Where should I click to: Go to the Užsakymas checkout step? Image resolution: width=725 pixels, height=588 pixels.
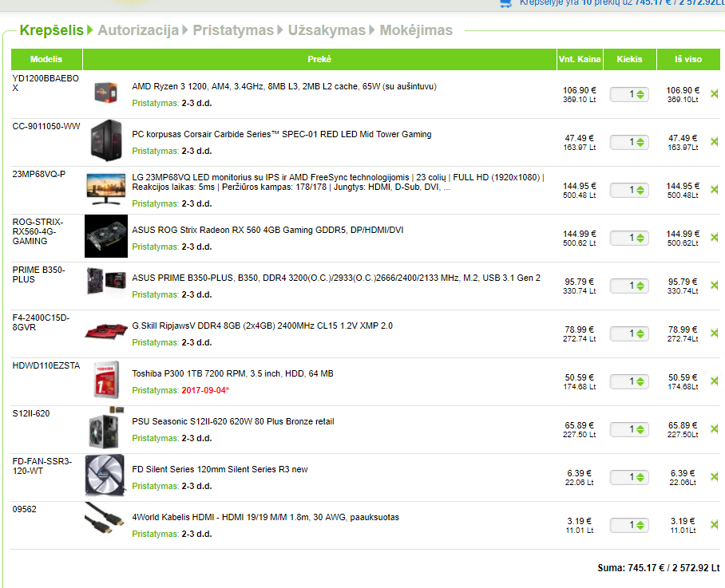pyautogui.click(x=327, y=30)
